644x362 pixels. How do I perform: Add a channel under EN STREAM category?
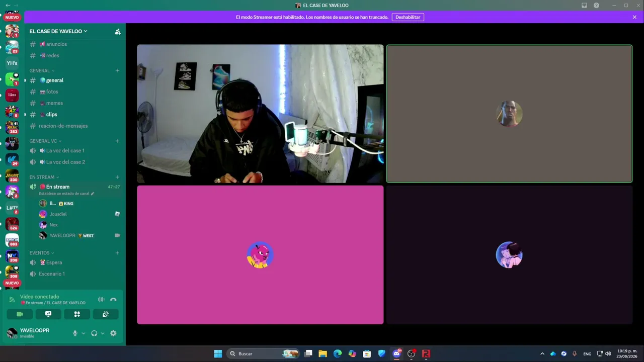[117, 177]
